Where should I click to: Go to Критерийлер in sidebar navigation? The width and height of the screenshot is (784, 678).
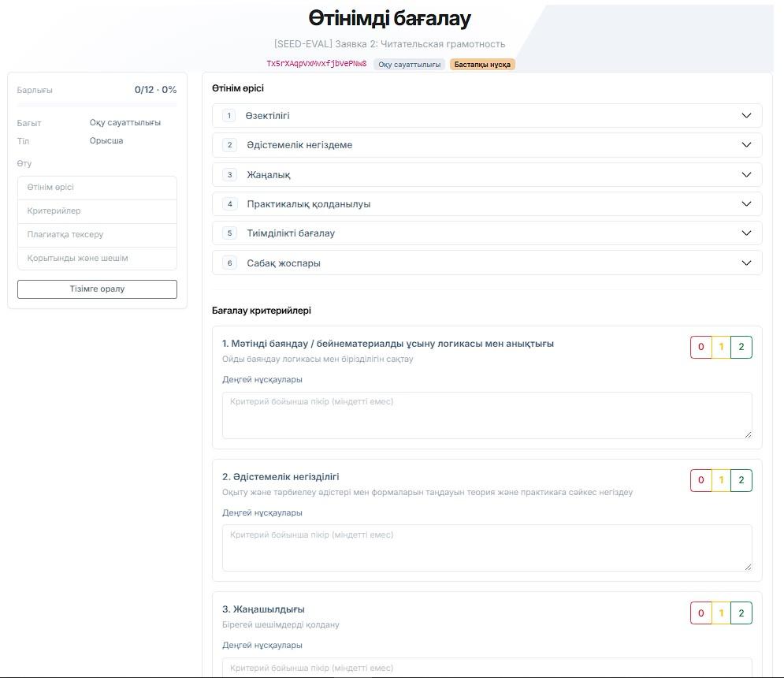97,210
